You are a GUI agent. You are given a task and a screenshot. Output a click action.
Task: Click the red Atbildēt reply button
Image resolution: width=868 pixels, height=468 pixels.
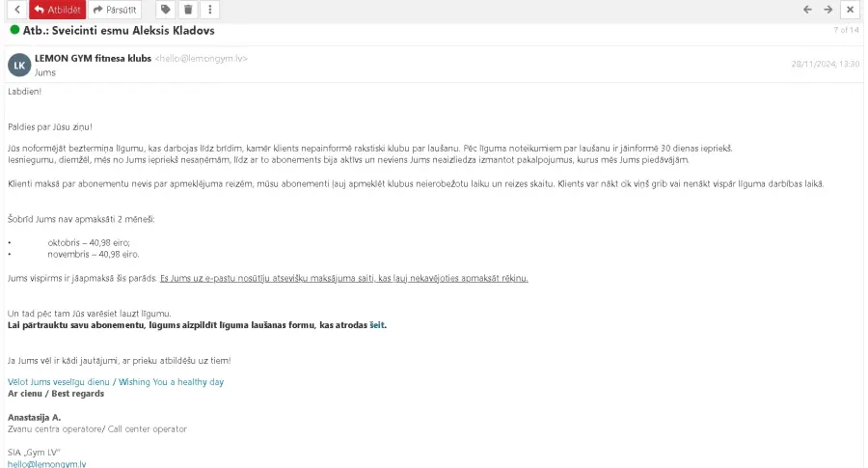point(58,10)
